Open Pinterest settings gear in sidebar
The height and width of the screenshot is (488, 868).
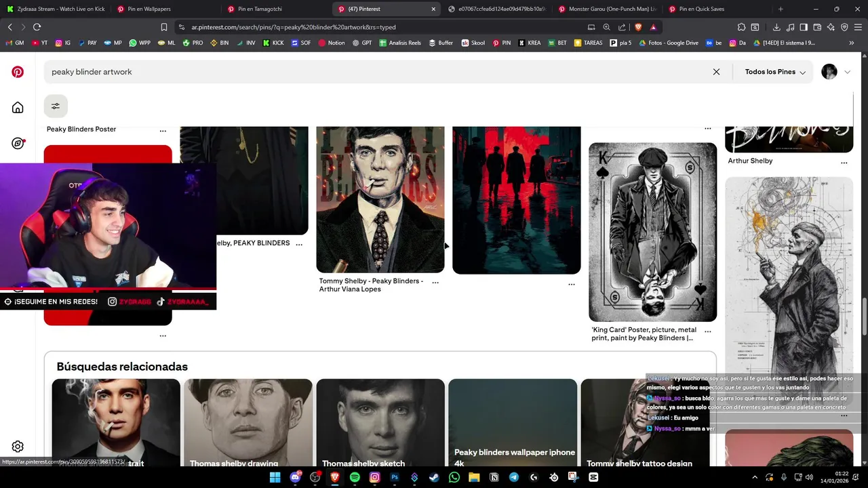(x=18, y=447)
